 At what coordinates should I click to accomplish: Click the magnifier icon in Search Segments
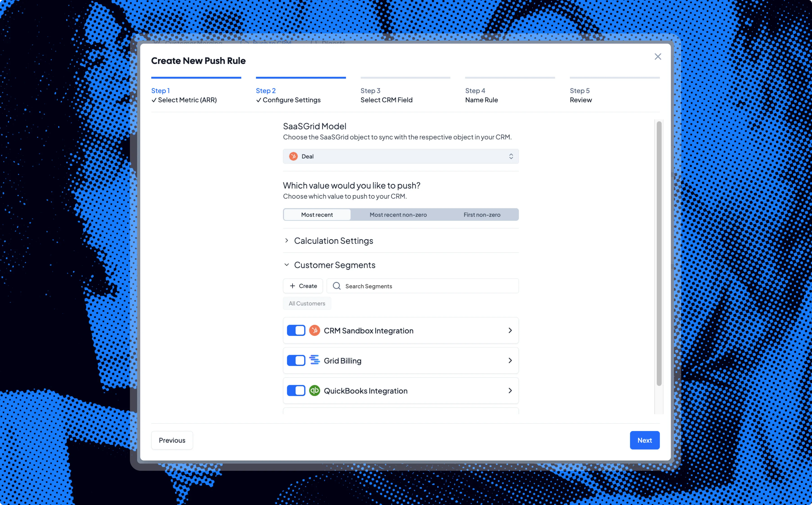pyautogui.click(x=337, y=286)
